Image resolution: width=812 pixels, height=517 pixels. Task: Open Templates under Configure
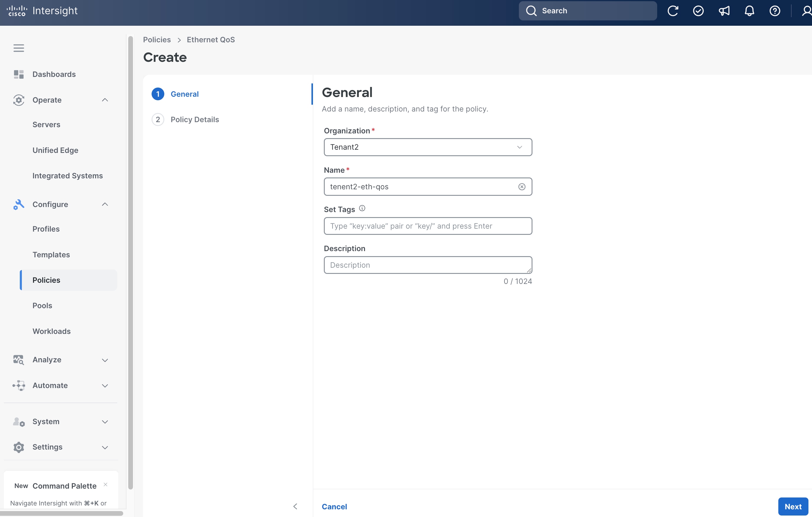point(51,255)
